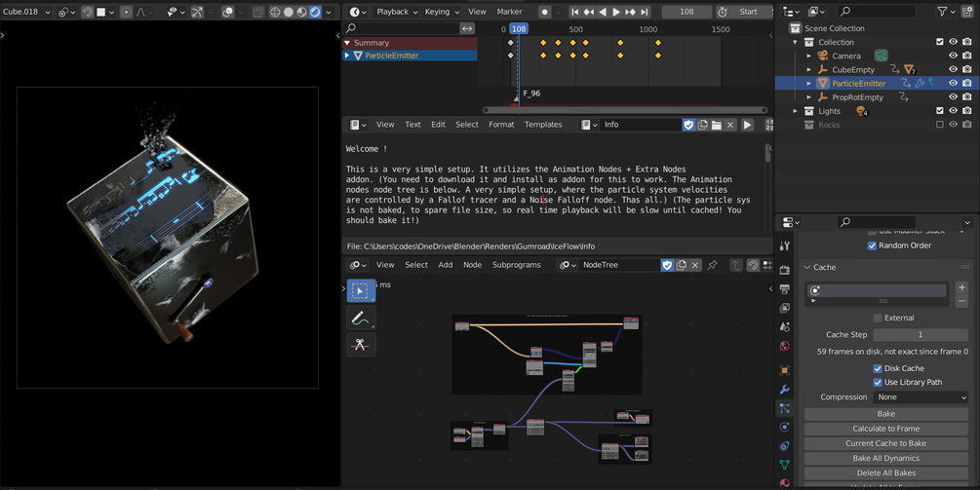
Task: Open the Keying dropdown menu
Action: (442, 12)
